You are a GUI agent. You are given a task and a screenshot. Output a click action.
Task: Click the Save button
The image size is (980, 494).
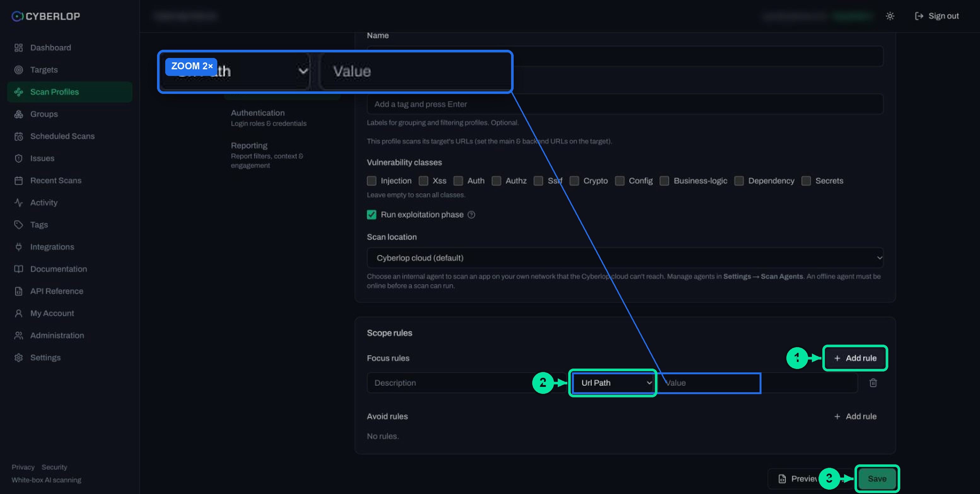[x=877, y=479]
